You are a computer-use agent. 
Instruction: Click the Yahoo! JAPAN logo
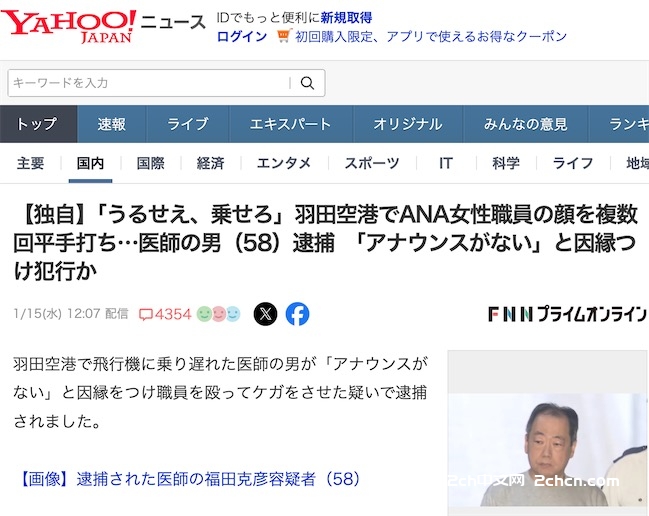point(68,26)
